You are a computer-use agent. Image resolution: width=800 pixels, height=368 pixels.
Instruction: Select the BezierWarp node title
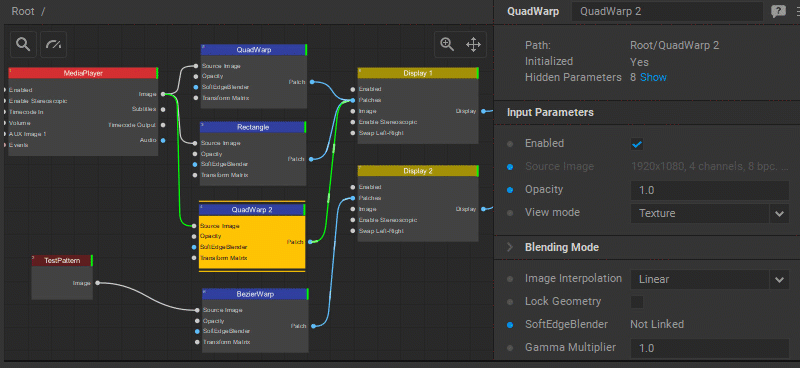pos(255,295)
